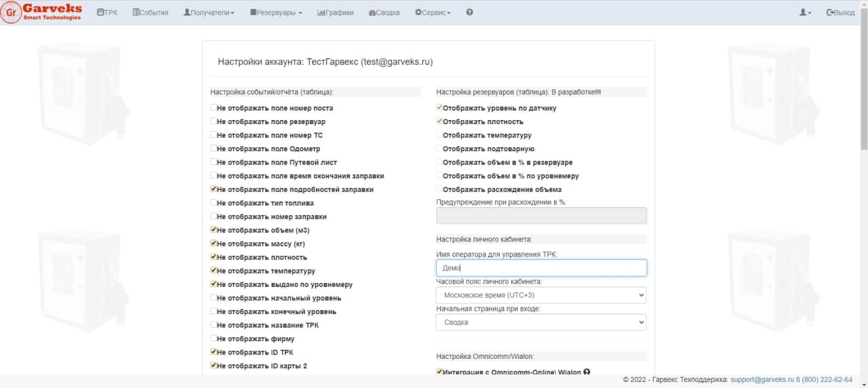Expand the Резервуары menu
Screen dimensions: 868x388
click(276, 12)
